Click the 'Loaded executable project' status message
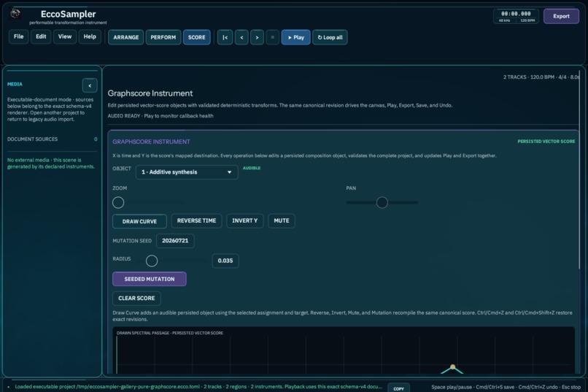 pos(198,387)
